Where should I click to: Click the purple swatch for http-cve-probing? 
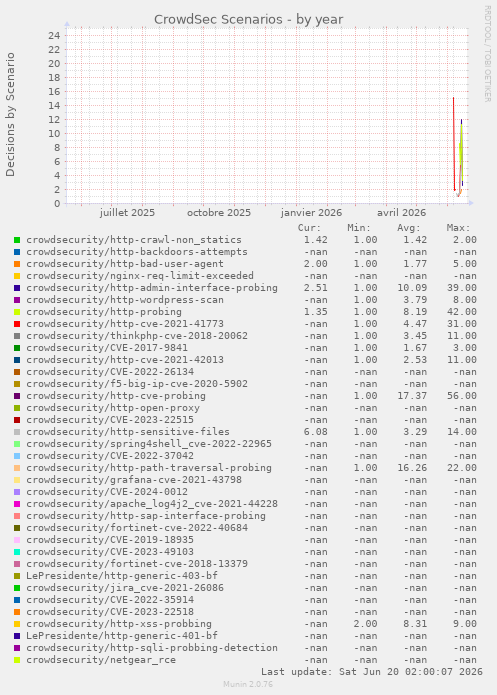(x=17, y=396)
